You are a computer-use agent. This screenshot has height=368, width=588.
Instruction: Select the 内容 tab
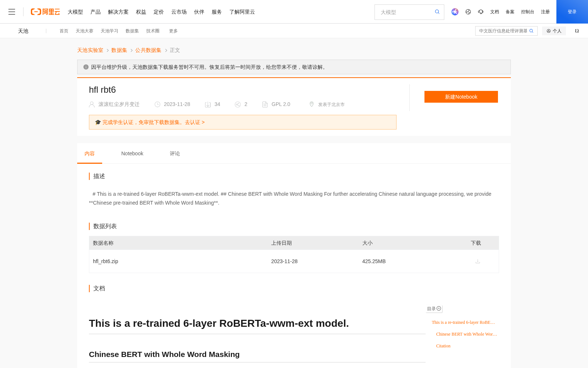tap(90, 153)
